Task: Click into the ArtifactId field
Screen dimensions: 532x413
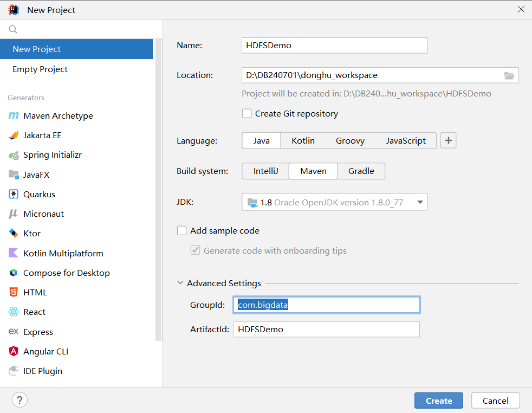Action: pyautogui.click(x=326, y=329)
